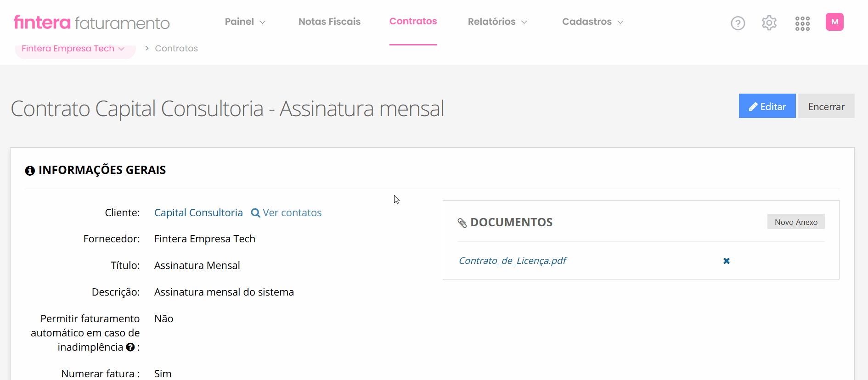This screenshot has width=868, height=380.
Task: Click the help icon next to inadimplência
Action: click(130, 347)
